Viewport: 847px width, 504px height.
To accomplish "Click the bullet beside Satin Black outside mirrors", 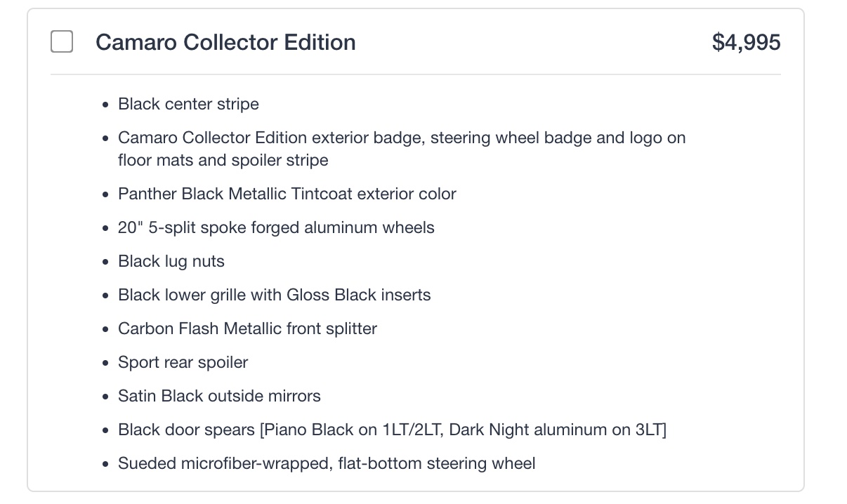I will [x=105, y=397].
